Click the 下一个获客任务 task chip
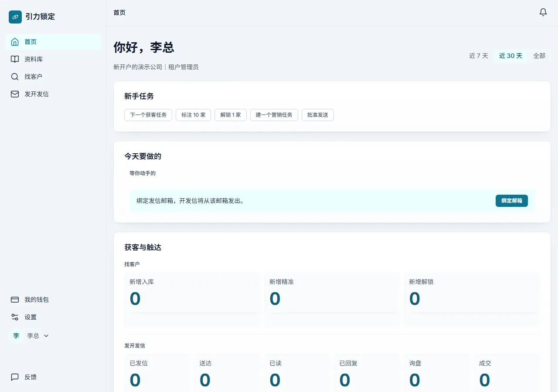The width and height of the screenshot is (558, 392). (x=148, y=115)
